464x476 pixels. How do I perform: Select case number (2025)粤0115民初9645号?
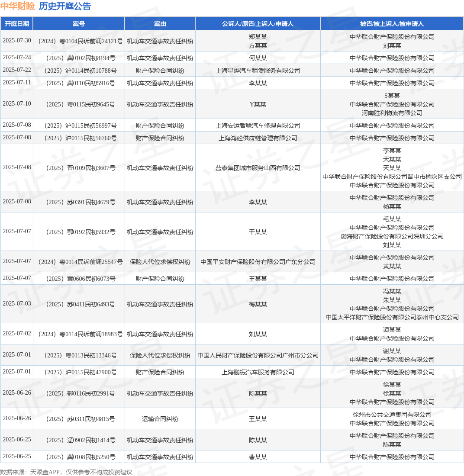tap(79, 104)
